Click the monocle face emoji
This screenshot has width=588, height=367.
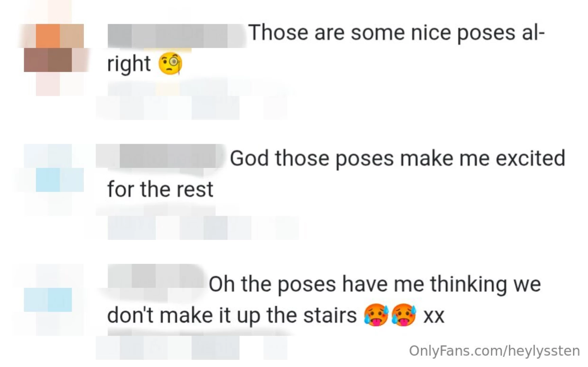(x=170, y=64)
